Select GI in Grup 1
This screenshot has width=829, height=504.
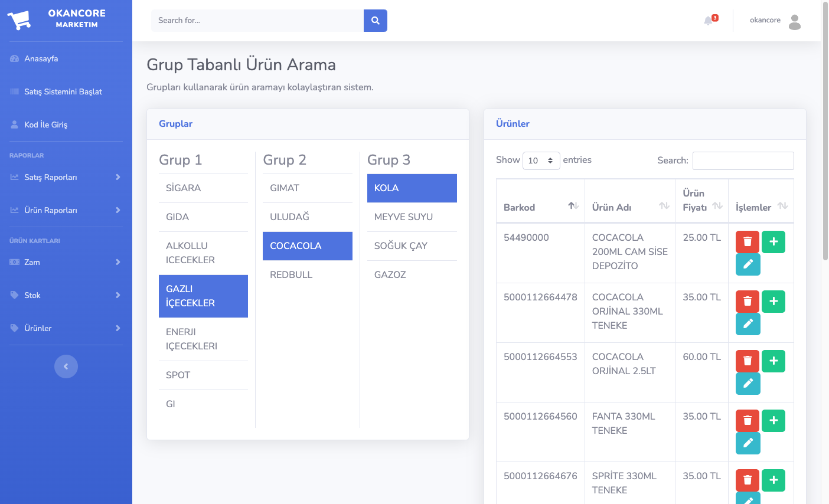click(x=203, y=404)
